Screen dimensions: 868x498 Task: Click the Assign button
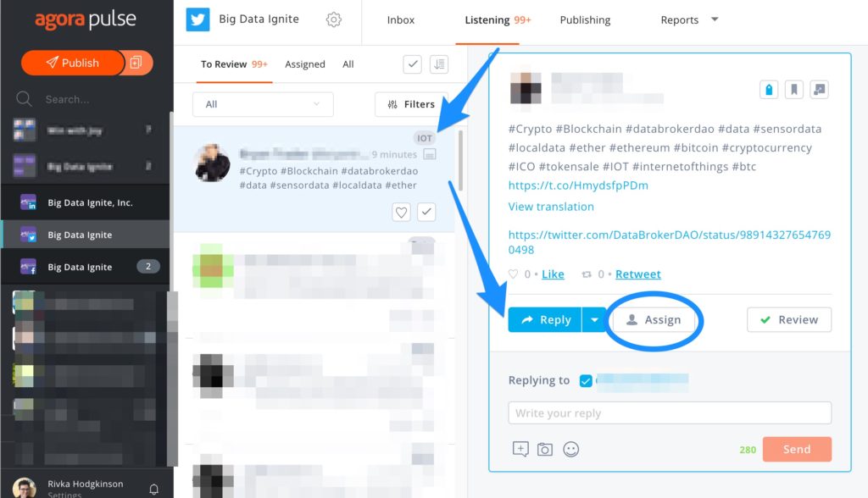(x=654, y=320)
